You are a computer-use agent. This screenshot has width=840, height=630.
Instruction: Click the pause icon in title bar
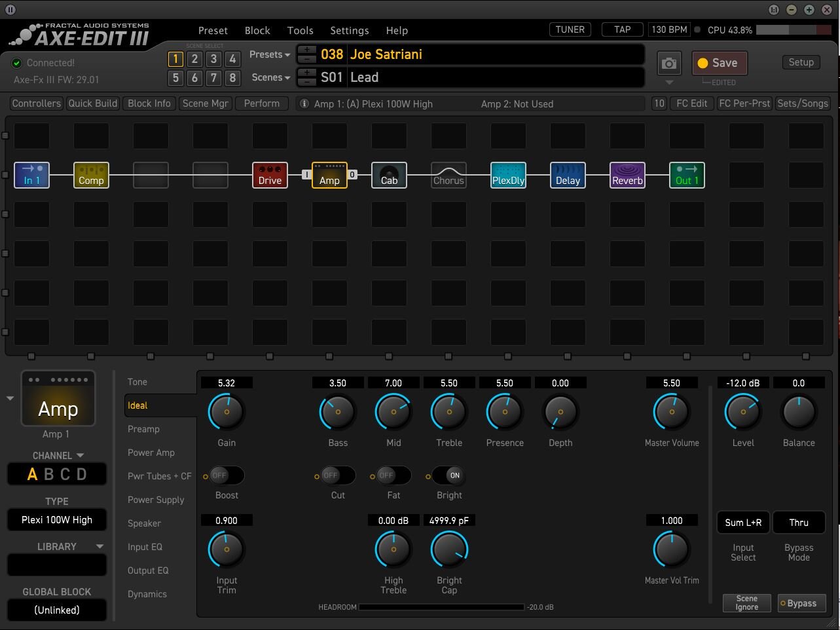10,10
